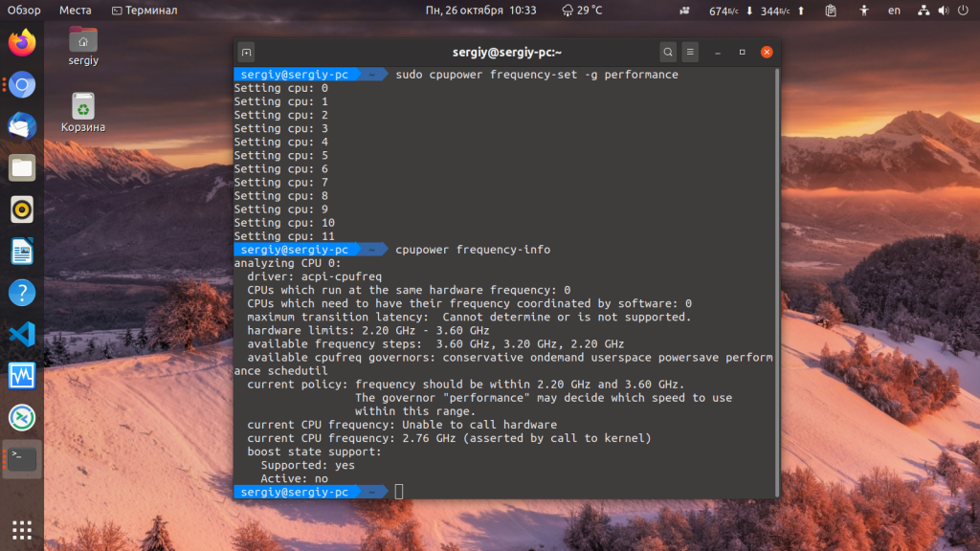Open the Chromium browser in the dock

22,84
